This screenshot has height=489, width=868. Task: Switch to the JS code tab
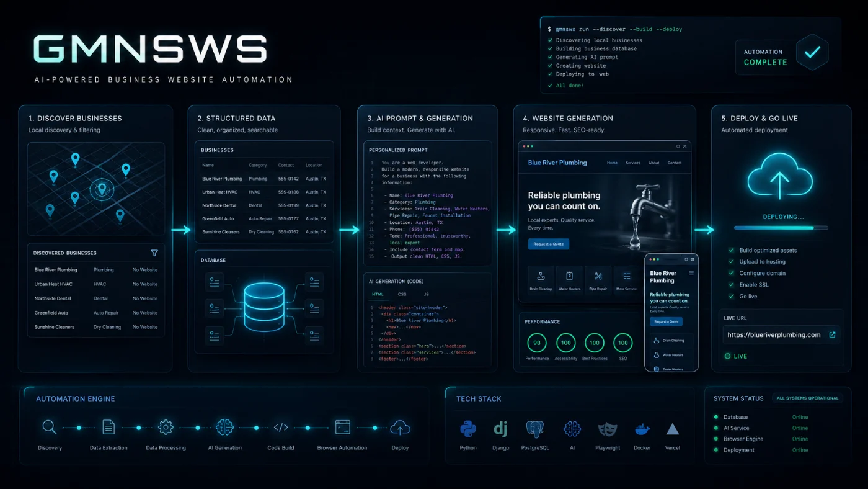[x=426, y=294]
